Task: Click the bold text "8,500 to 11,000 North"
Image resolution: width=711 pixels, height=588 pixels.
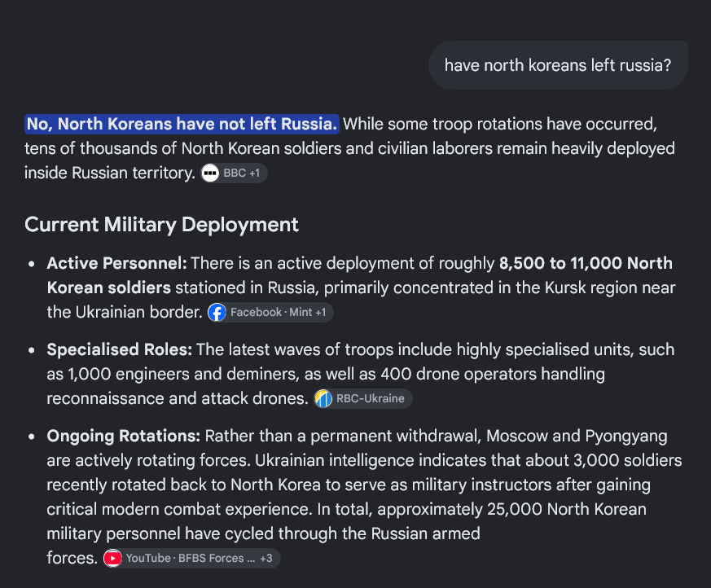Action: 586,263
